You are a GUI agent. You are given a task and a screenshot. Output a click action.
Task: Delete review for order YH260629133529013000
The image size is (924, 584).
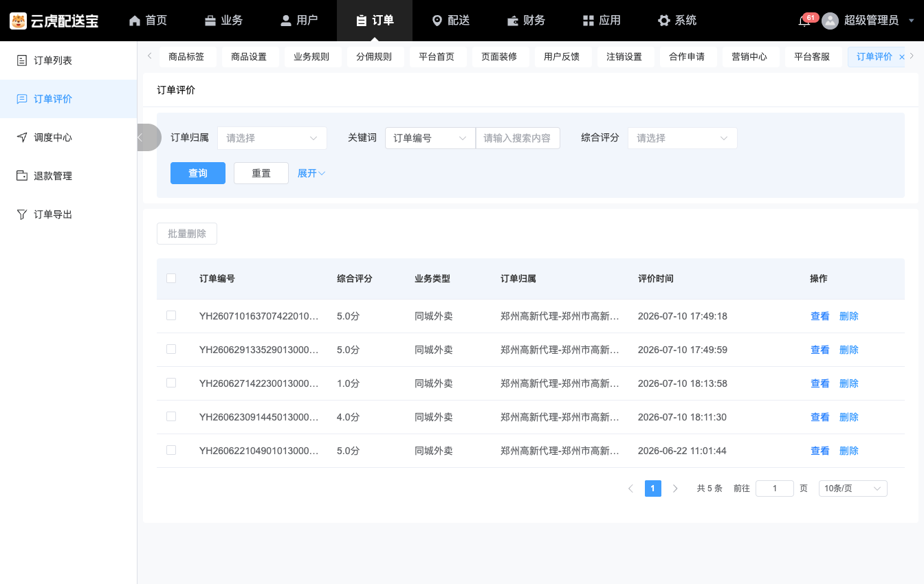[x=849, y=350]
